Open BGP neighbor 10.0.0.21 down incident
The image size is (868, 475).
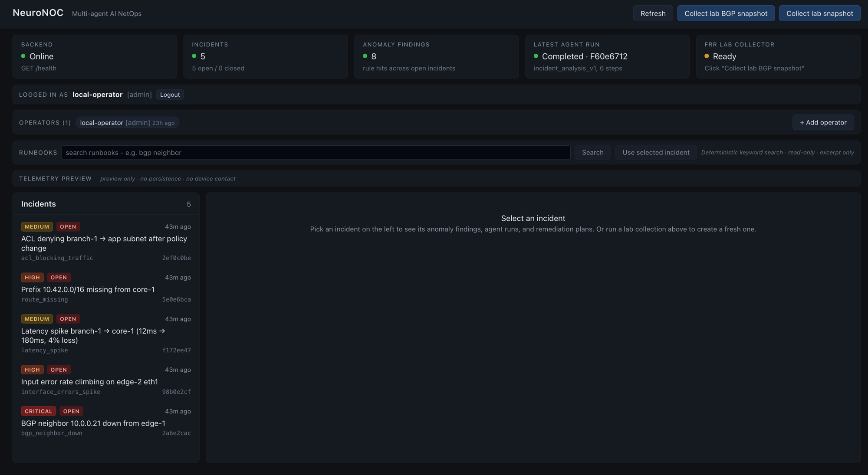point(106,422)
